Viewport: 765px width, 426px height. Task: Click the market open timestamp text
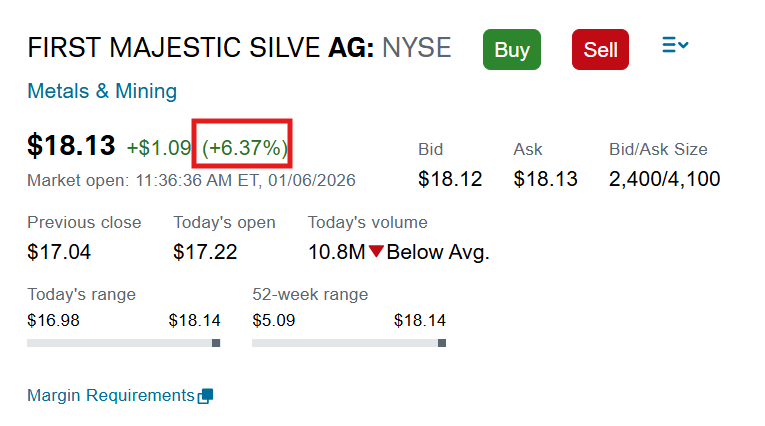click(x=191, y=181)
